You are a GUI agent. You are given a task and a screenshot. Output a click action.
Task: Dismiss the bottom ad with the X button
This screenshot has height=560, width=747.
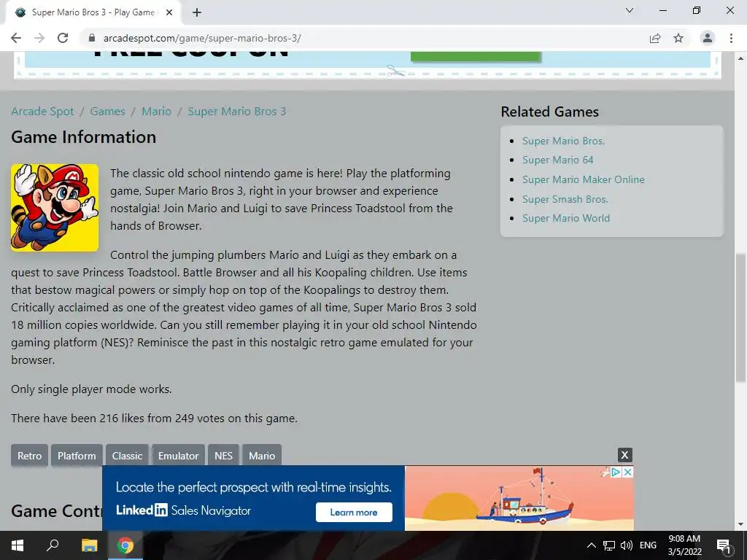[x=624, y=455]
